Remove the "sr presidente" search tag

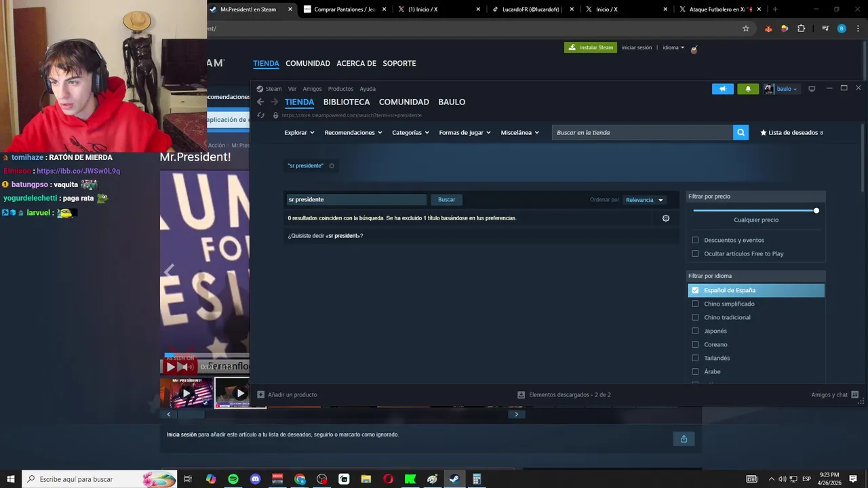pos(332,166)
